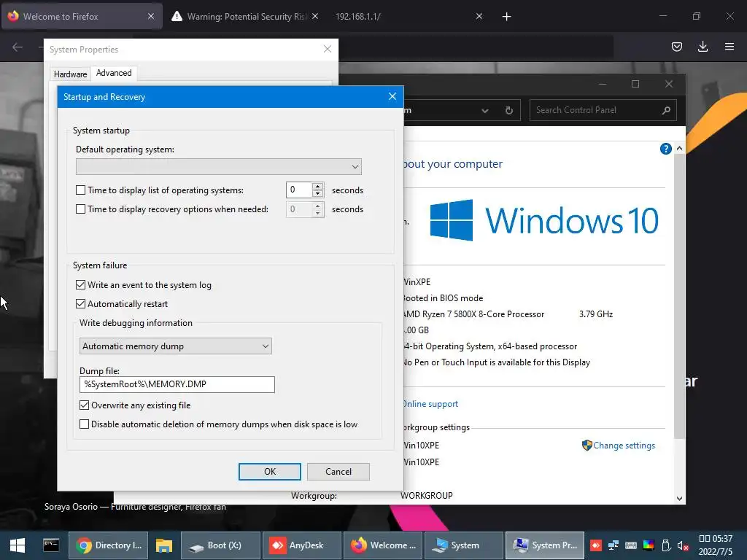Switch to System taskbar window
This screenshot has height=560, width=747.
tap(464, 545)
